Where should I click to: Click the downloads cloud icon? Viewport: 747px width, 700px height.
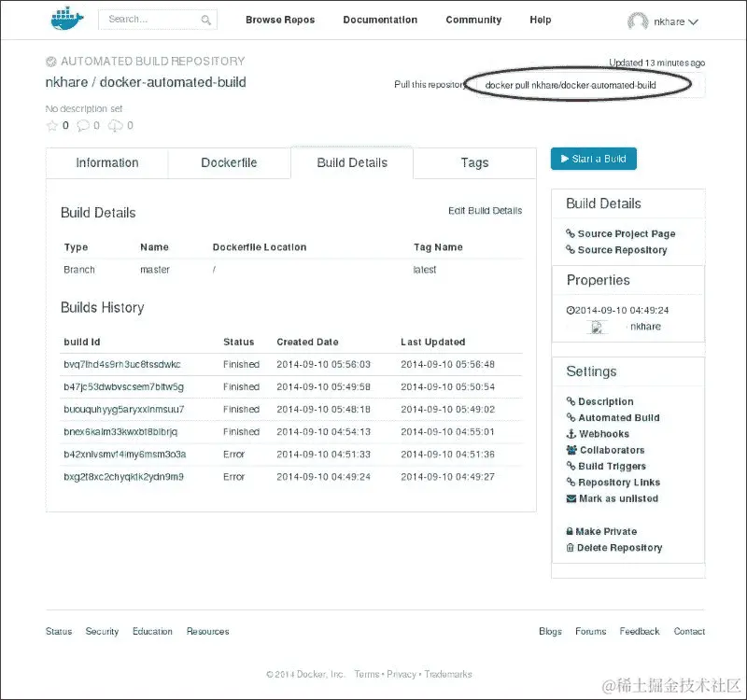pos(115,125)
